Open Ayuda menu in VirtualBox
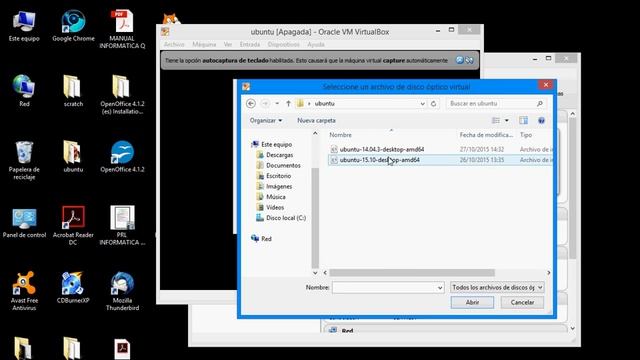The width and height of the screenshot is (640, 360). click(316, 44)
